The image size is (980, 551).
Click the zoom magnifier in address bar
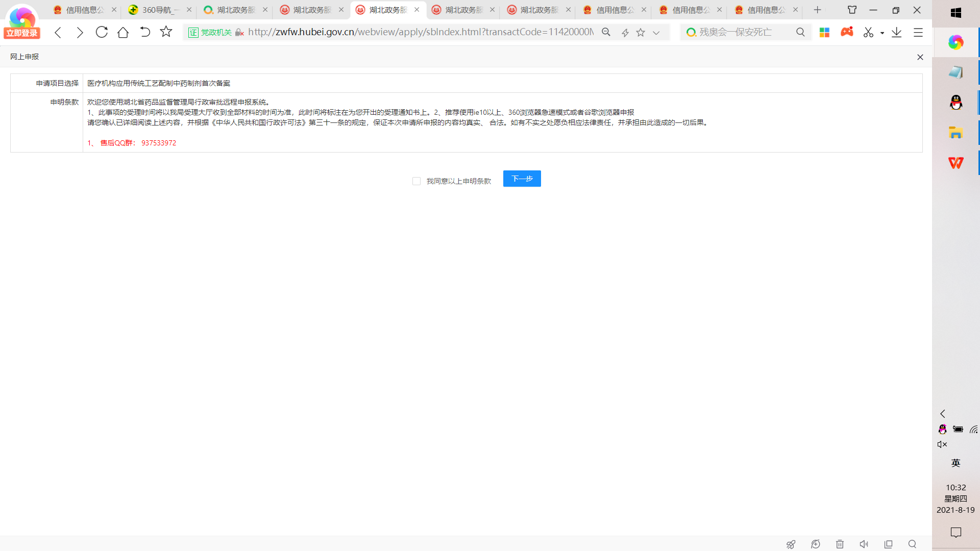606,32
